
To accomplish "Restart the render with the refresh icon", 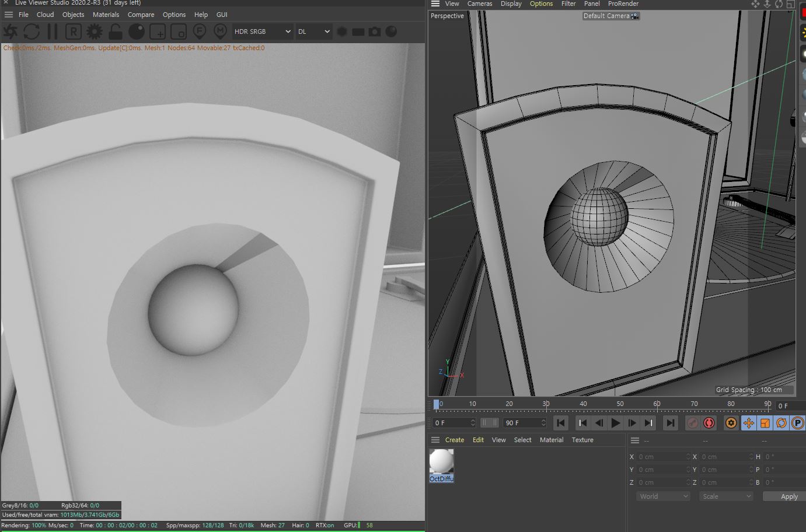I will [x=32, y=32].
